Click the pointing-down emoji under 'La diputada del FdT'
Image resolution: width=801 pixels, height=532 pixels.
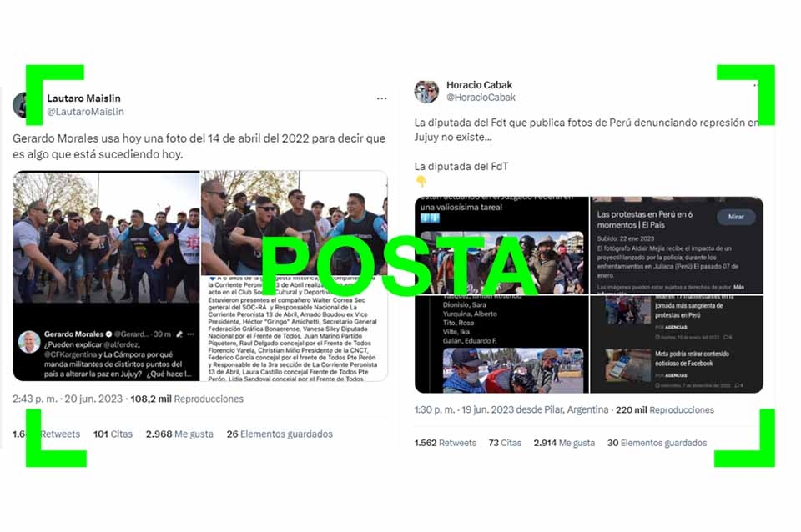tap(421, 181)
